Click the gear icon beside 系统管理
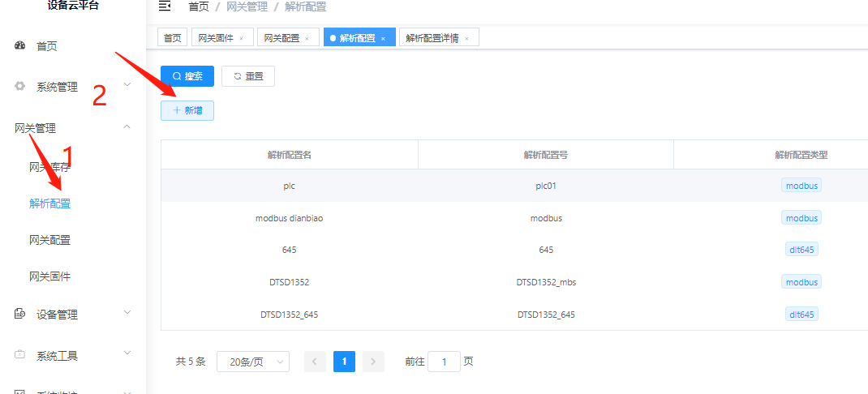868x394 pixels. click(20, 87)
